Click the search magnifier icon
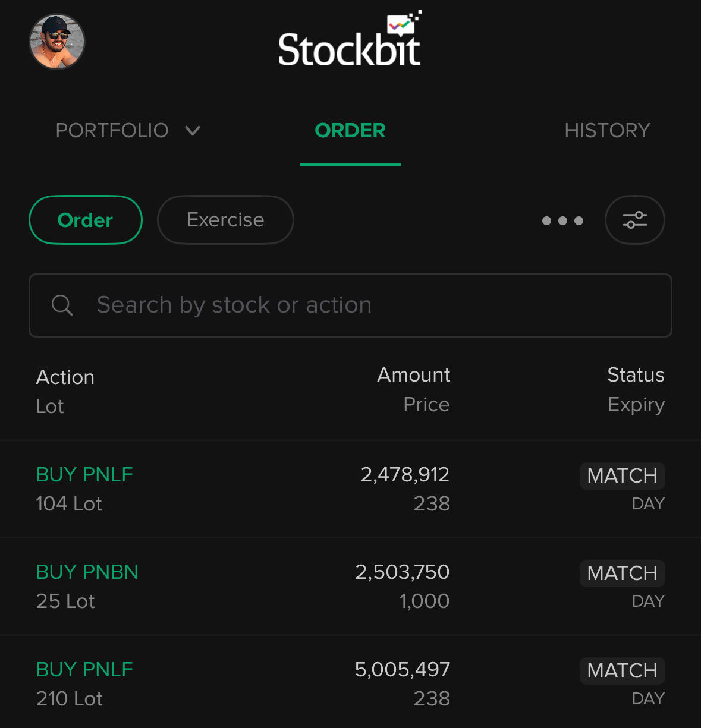 pyautogui.click(x=62, y=305)
